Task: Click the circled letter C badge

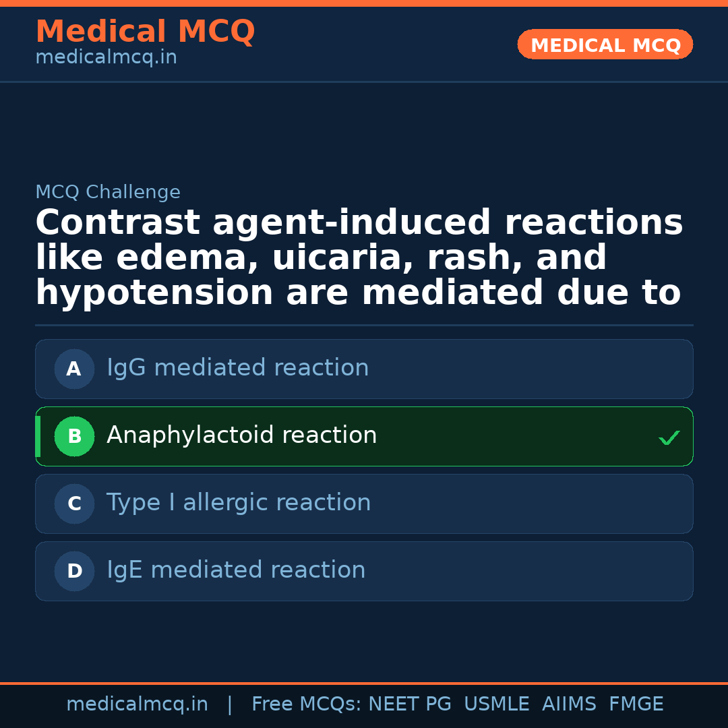Action: click(x=74, y=504)
